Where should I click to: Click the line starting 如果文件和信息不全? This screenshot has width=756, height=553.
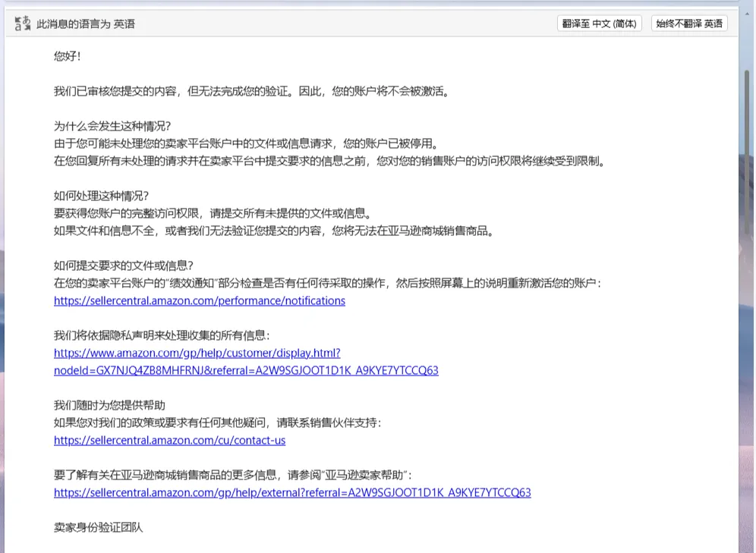point(274,231)
